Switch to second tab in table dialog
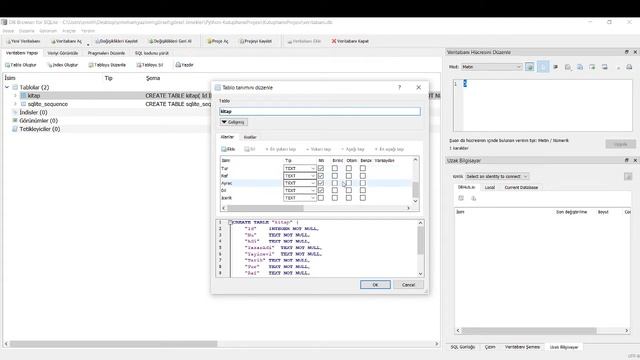This screenshot has width=640, height=360. click(x=250, y=137)
